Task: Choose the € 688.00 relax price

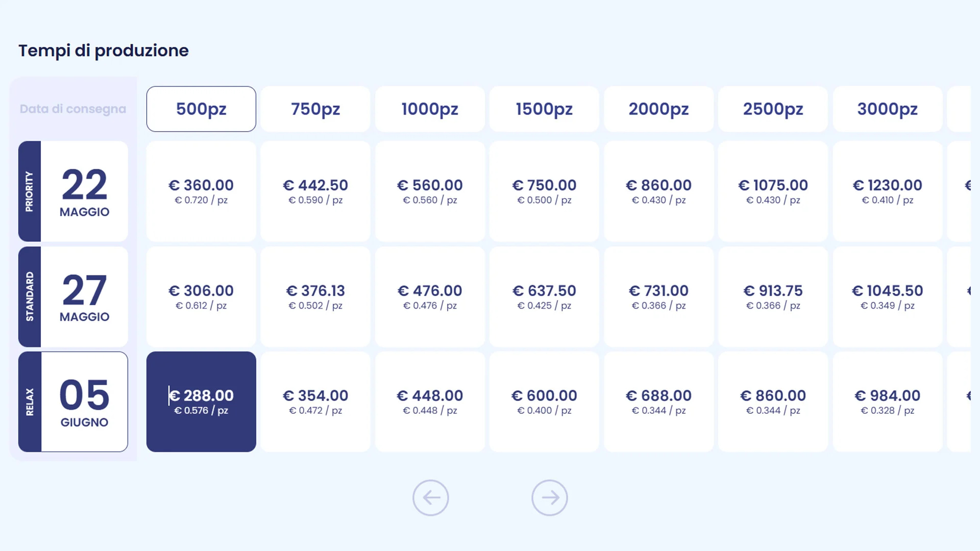Action: tap(659, 402)
